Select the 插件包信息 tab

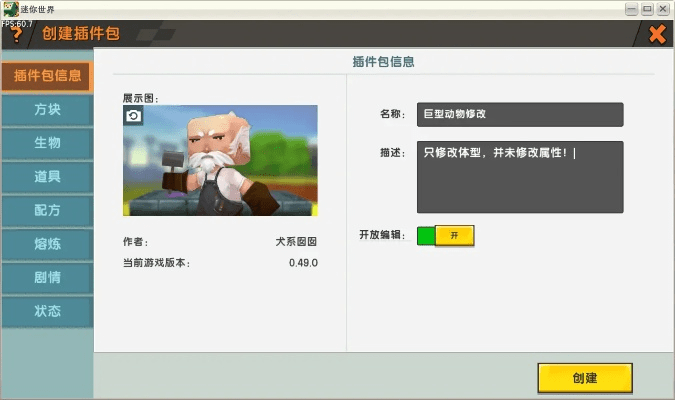pyautogui.click(x=46, y=75)
